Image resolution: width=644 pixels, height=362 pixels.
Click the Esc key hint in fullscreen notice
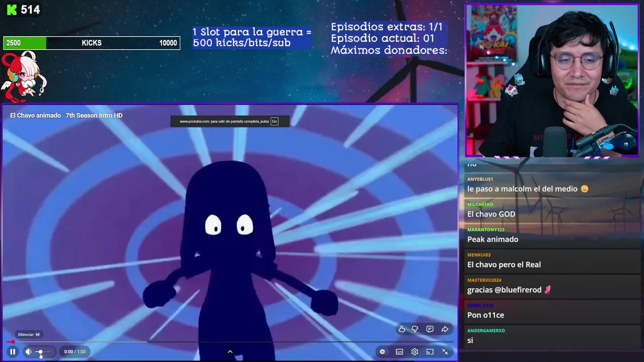[274, 121]
